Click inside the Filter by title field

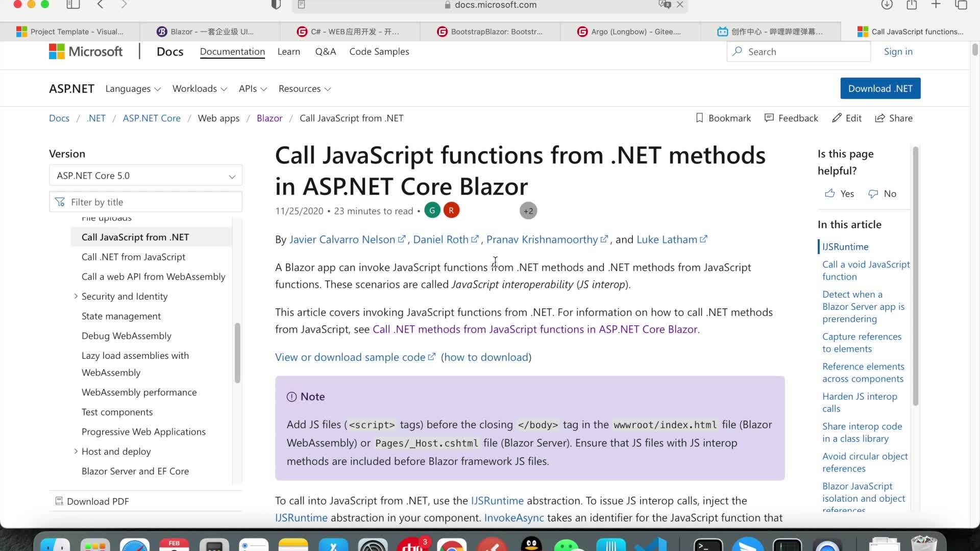[x=145, y=202]
